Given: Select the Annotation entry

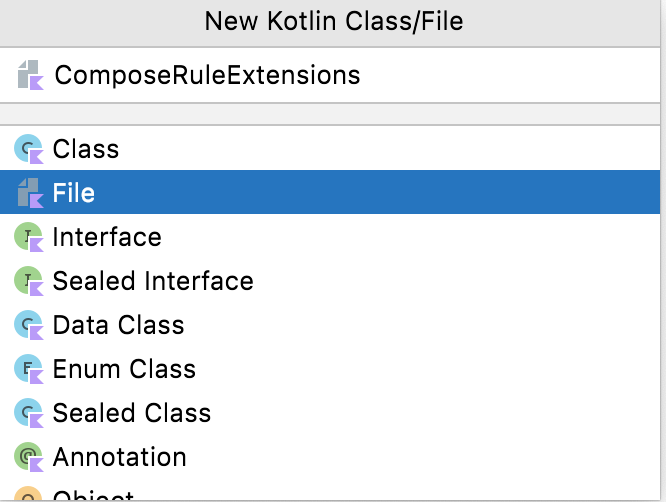Looking at the screenshot, I should (x=119, y=458).
